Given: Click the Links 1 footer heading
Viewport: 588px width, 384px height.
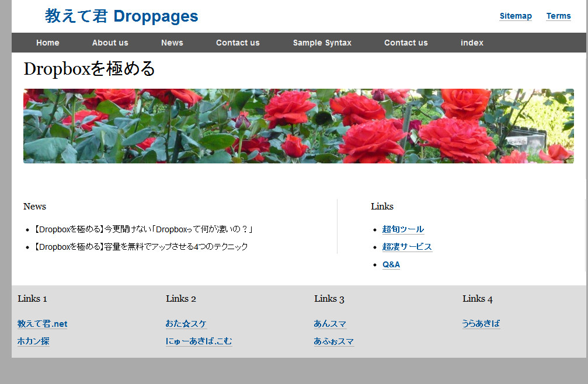Looking at the screenshot, I should (32, 299).
